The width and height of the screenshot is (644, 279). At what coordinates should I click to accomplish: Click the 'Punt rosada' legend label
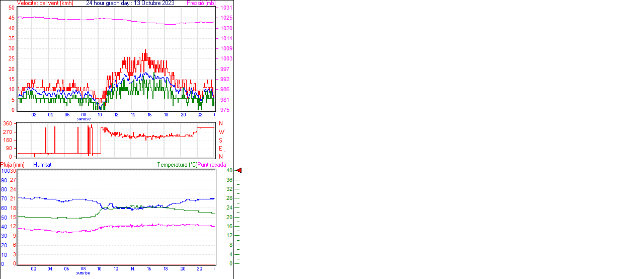pos(212,165)
